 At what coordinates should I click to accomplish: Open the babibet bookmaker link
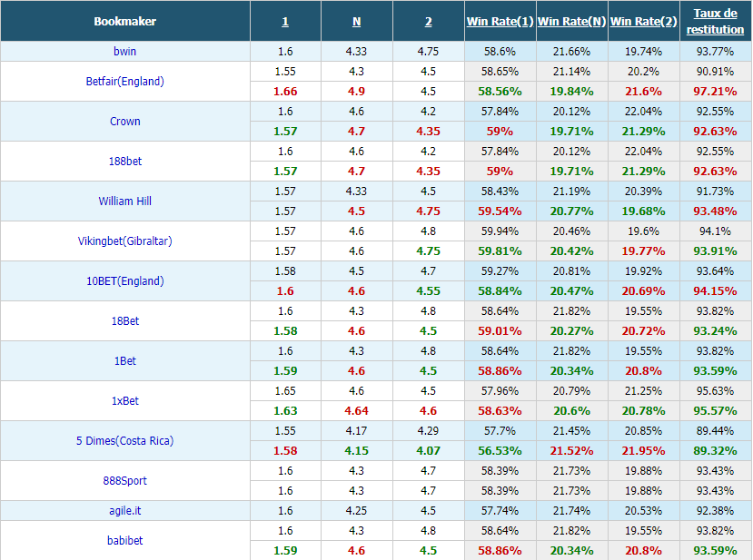[124, 540]
